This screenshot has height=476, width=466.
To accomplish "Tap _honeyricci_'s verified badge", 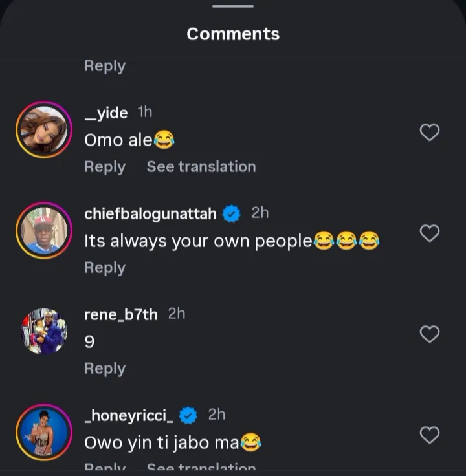I will point(188,416).
